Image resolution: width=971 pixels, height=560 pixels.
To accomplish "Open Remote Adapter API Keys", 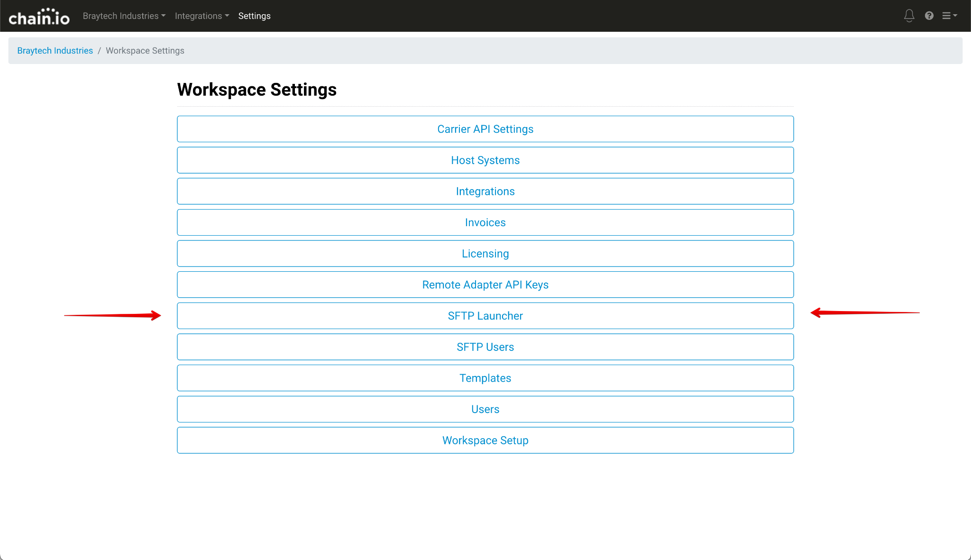I will tap(485, 285).
